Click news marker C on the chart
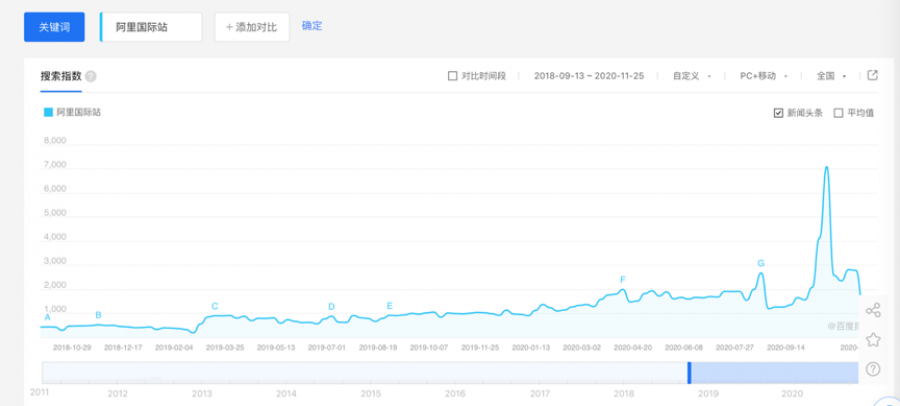The image size is (900, 406). (x=215, y=306)
